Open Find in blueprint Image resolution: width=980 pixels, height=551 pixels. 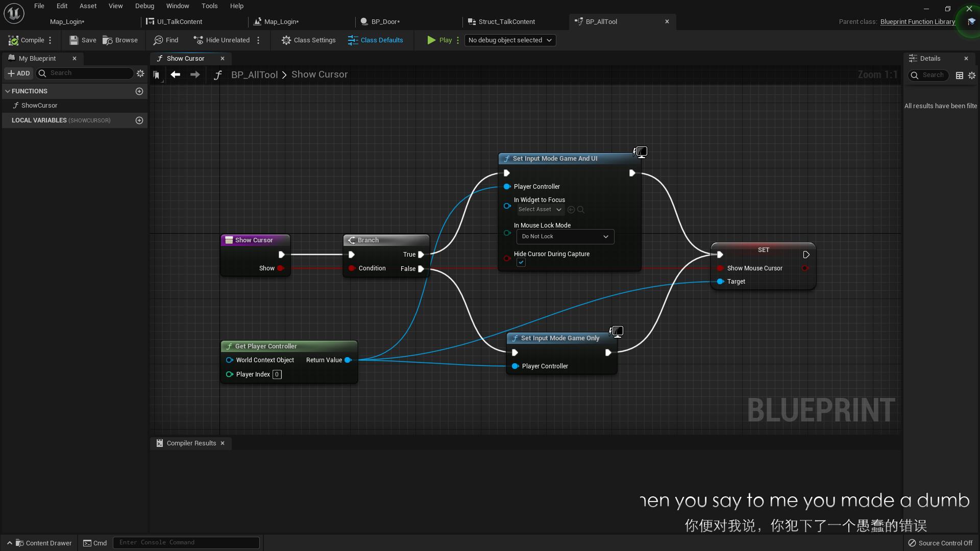coord(166,40)
